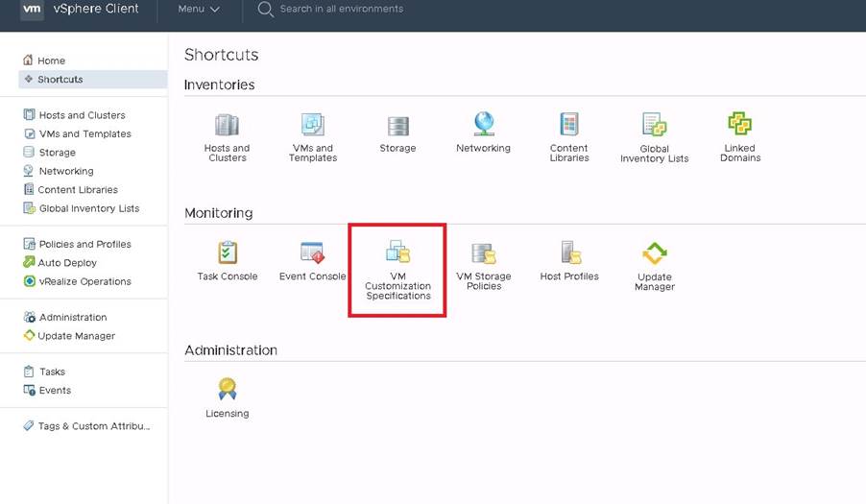Open Update Manager shortcut in Monitoring section
The height and width of the screenshot is (504, 866).
click(x=655, y=254)
